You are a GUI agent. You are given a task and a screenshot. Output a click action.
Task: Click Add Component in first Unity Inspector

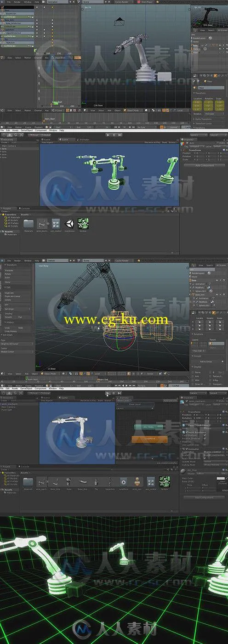pyautogui.click(x=204, y=165)
